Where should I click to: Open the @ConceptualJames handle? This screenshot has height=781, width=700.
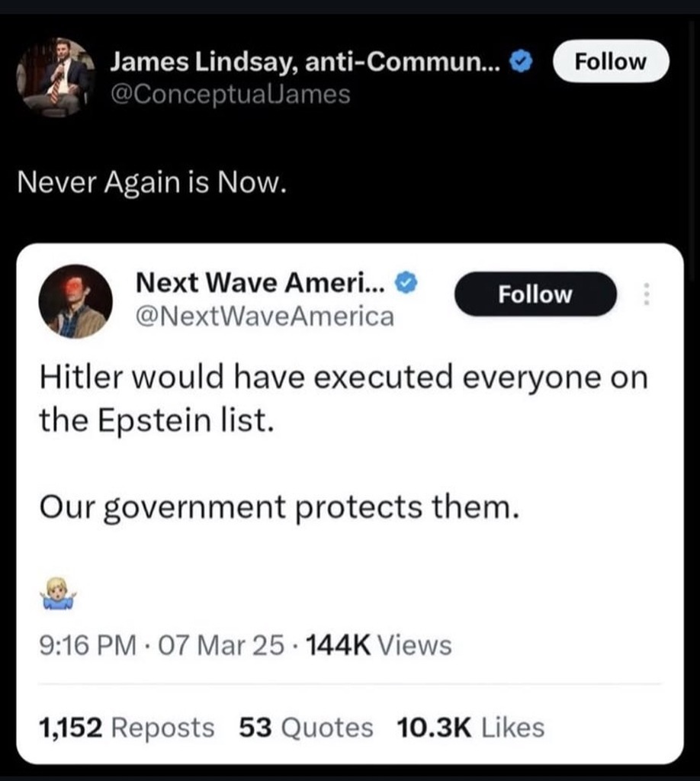230,94
